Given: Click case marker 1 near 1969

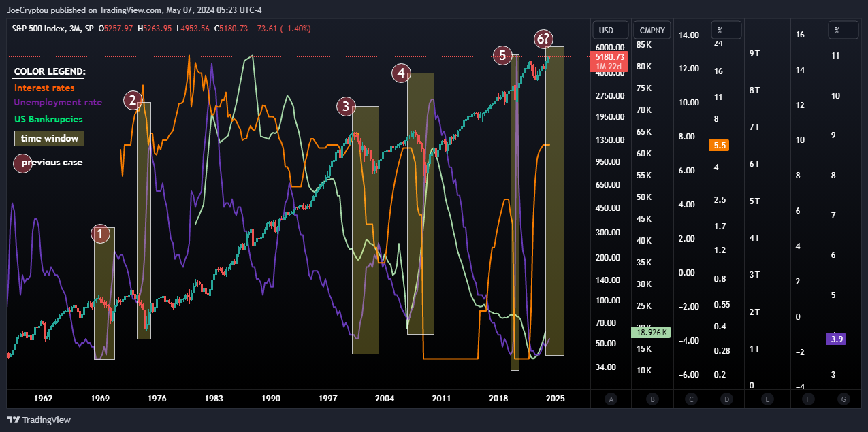Looking at the screenshot, I should coord(100,234).
